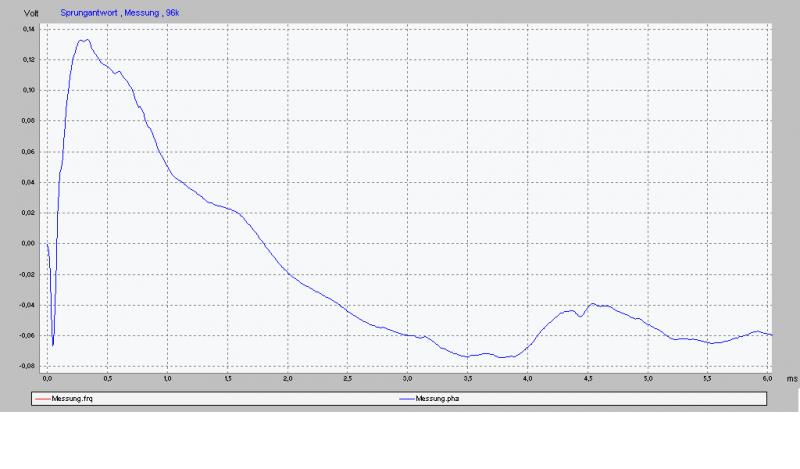
Task: Click the chart title 'Sprungantwort , Messung , 96k'
Action: coord(120,13)
